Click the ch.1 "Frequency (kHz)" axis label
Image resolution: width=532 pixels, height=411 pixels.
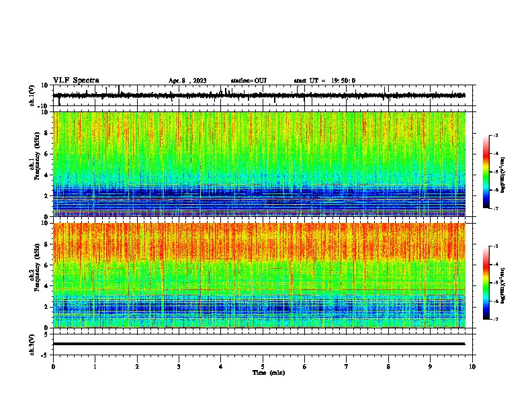click(x=37, y=156)
